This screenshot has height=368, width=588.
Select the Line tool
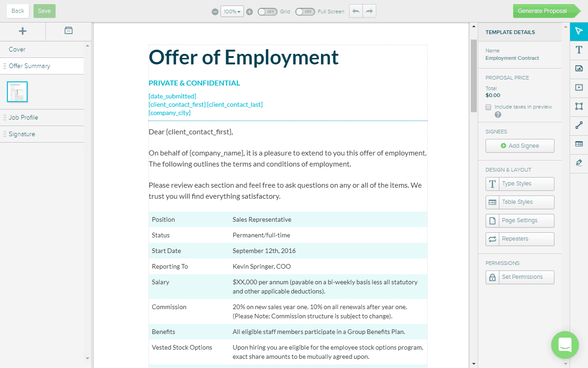coord(579,125)
